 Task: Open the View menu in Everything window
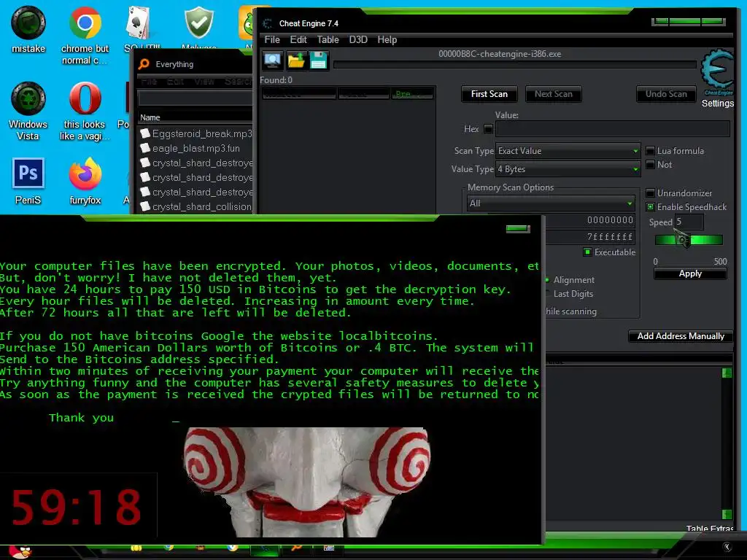point(204,82)
